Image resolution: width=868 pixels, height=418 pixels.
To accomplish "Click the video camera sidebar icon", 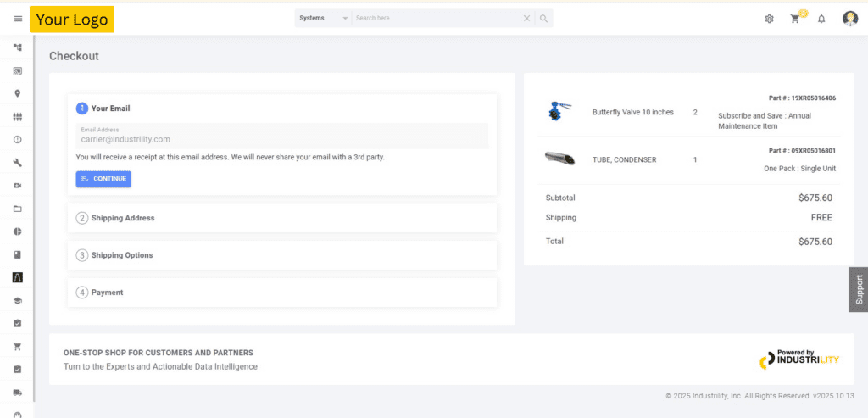I will (18, 186).
